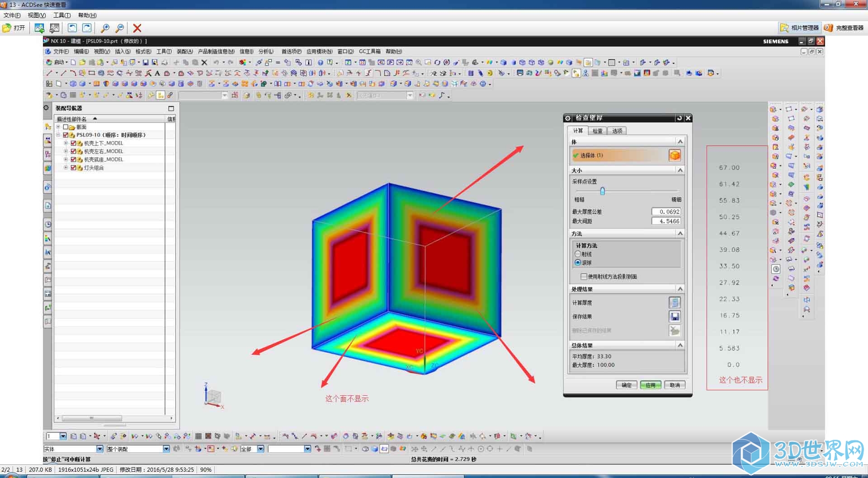Toggle checkbox for 机壳左右_MODEL
Viewport: 868px width, 478px height.
point(73,151)
